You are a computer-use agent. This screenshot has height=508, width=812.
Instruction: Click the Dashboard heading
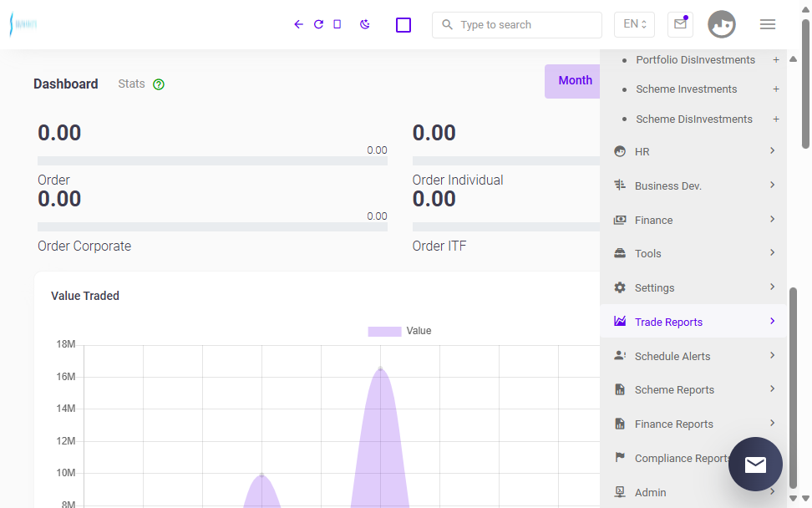(66, 84)
